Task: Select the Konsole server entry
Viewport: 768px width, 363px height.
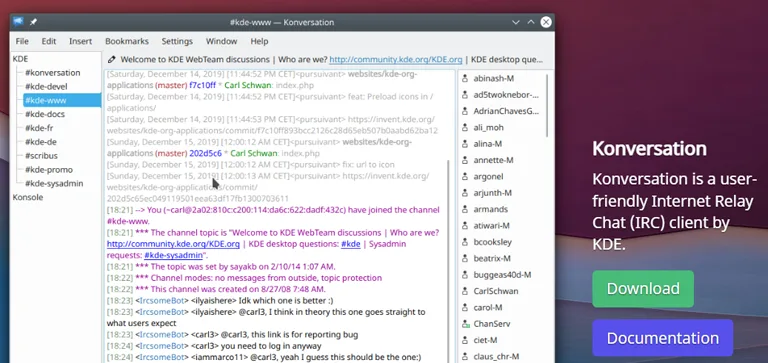Action: [27, 197]
